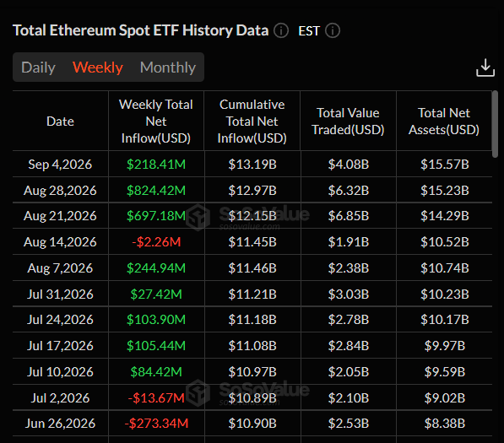Click the $9.59B net assets value

(x=445, y=371)
